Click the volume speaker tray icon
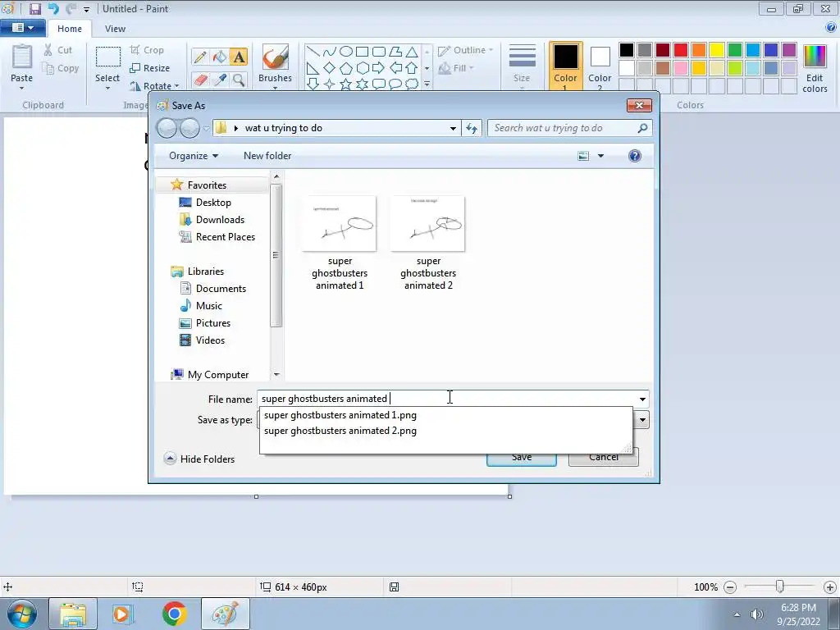Viewport: 840px width, 630px height. (756, 614)
